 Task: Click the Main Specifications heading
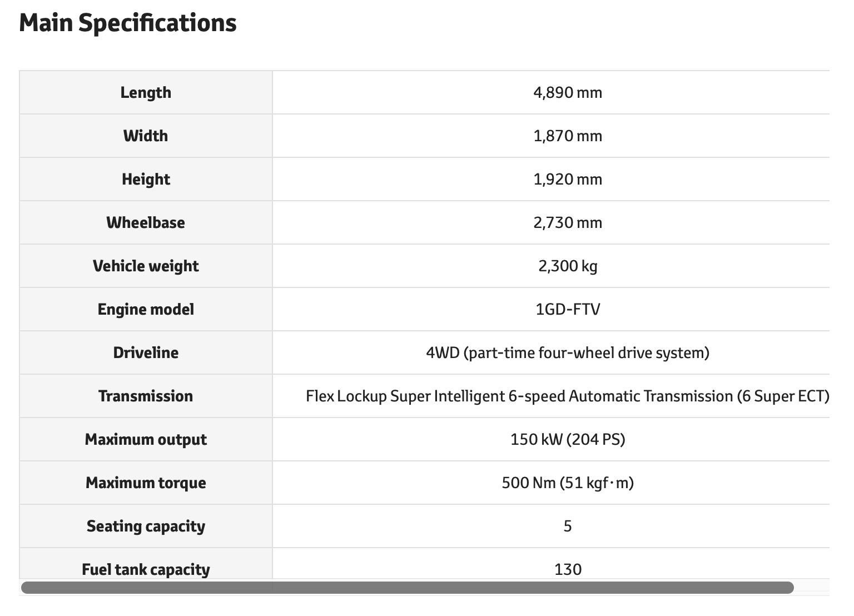(128, 23)
